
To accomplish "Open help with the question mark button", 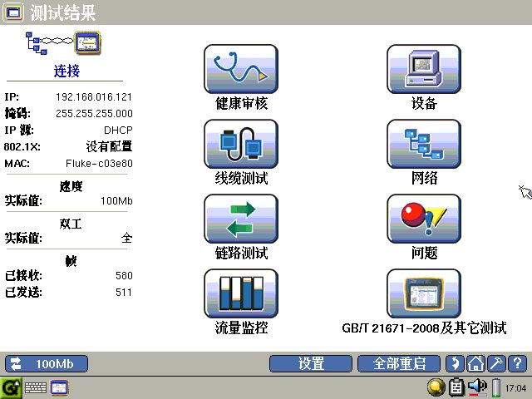I will click(x=516, y=363).
